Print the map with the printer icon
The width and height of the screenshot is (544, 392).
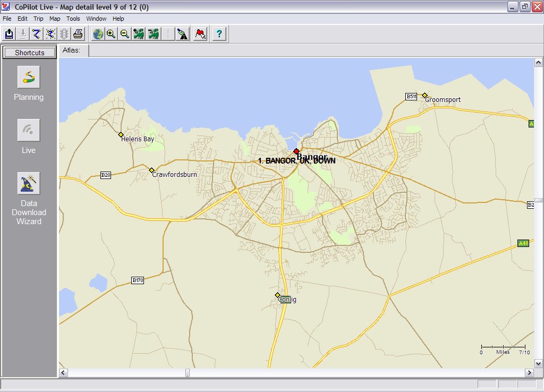[x=78, y=33]
